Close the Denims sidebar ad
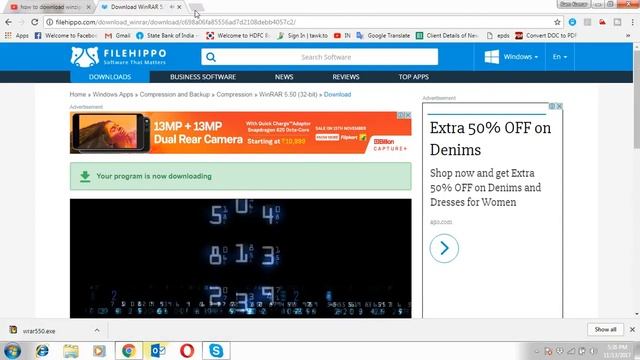This screenshot has width=640, height=360. 559,106
